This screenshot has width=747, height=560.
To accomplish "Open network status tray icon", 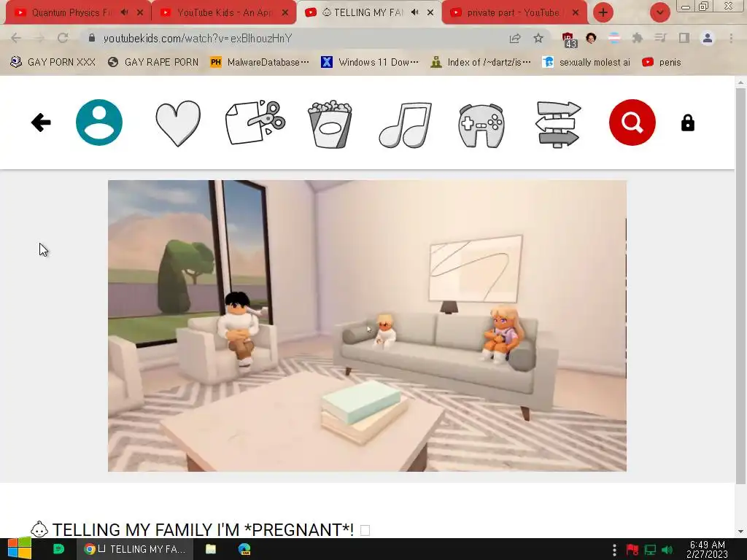I will tap(650, 550).
